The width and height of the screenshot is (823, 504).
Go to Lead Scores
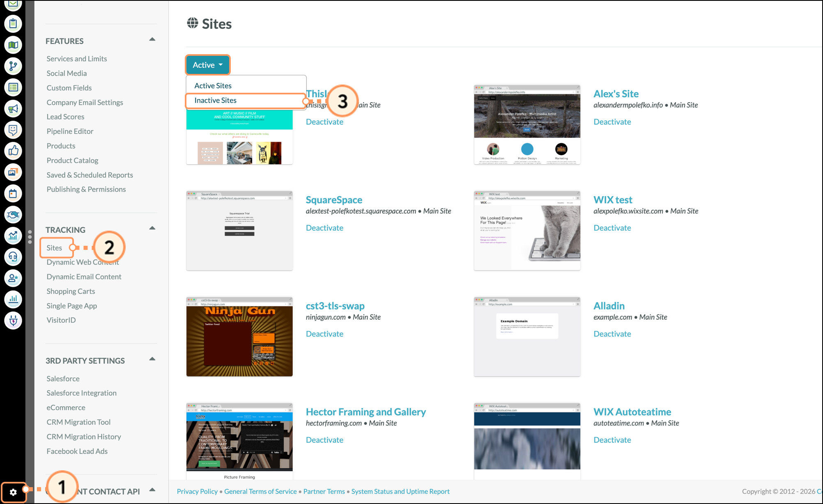pyautogui.click(x=65, y=117)
